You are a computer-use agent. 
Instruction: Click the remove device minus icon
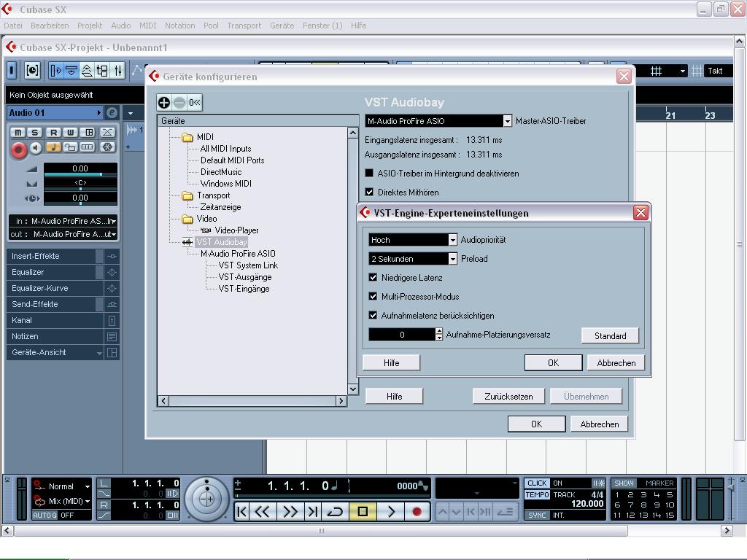point(179,102)
